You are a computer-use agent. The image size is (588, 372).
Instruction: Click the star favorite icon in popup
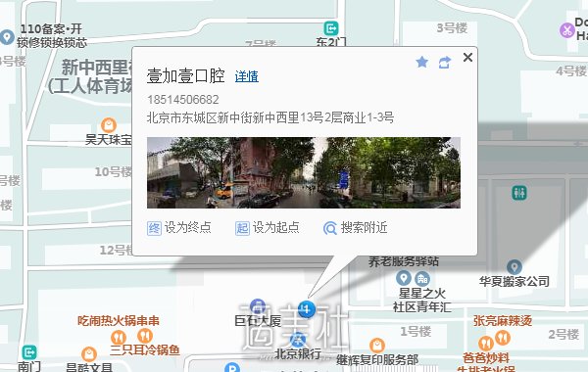click(421, 62)
